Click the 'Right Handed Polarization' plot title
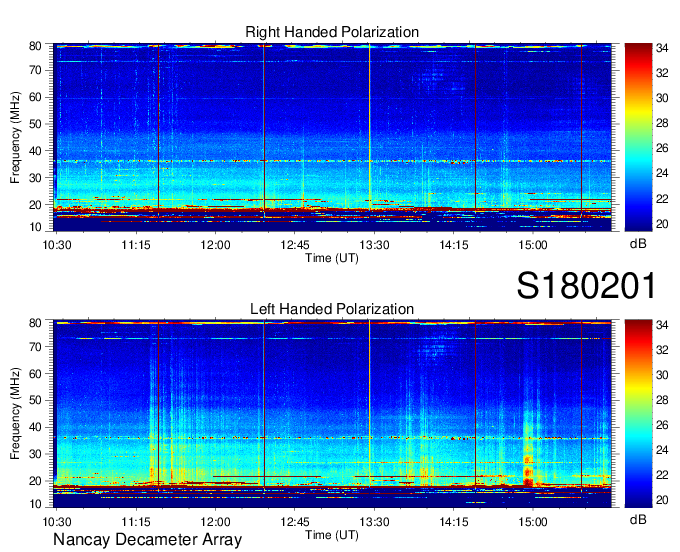The image size is (680, 552). click(x=332, y=32)
